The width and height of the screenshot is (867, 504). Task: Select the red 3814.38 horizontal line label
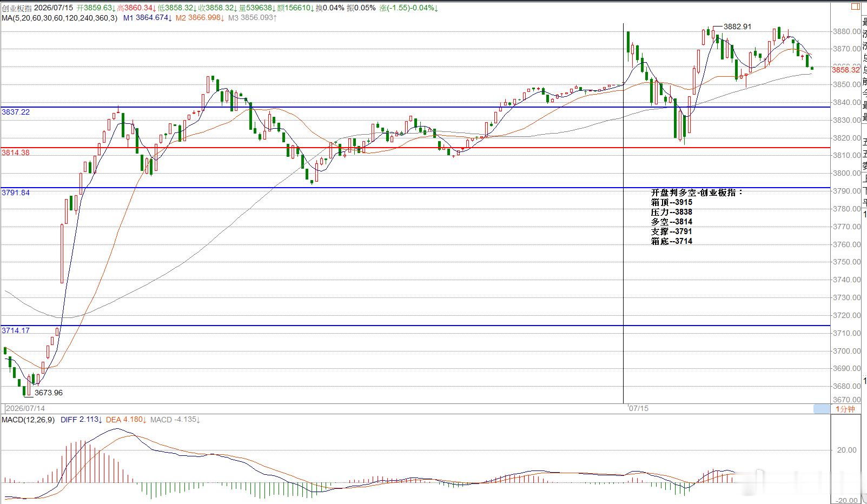point(16,153)
